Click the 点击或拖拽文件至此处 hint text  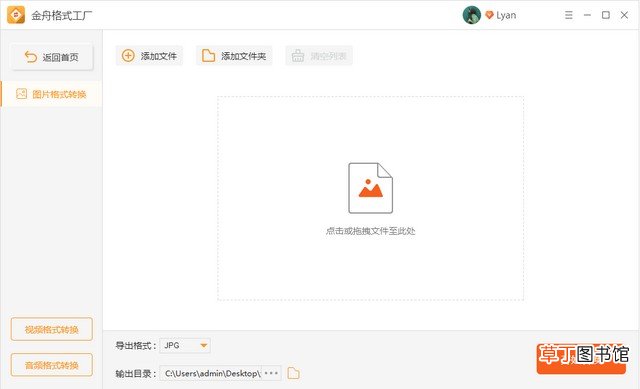[370, 231]
